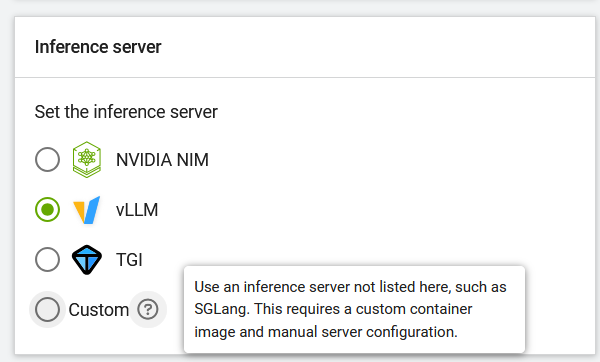Click the TGI label text
The width and height of the screenshot is (600, 362).
pyautogui.click(x=129, y=260)
